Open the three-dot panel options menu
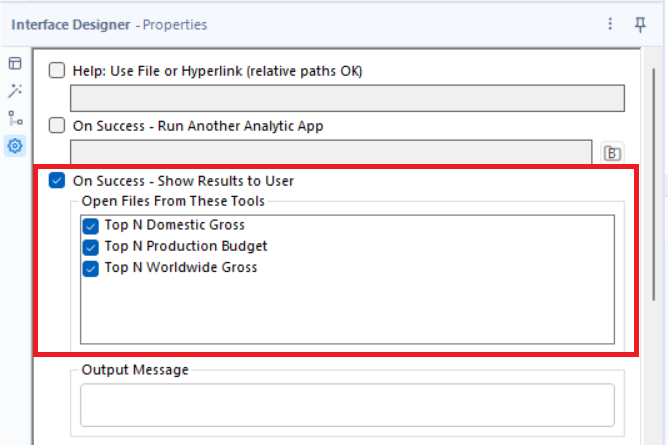 (x=610, y=24)
